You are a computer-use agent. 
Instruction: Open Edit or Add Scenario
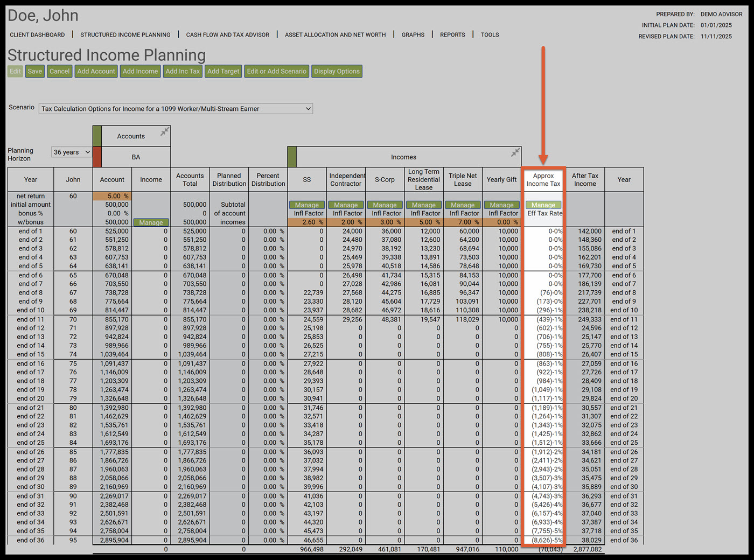pos(276,72)
